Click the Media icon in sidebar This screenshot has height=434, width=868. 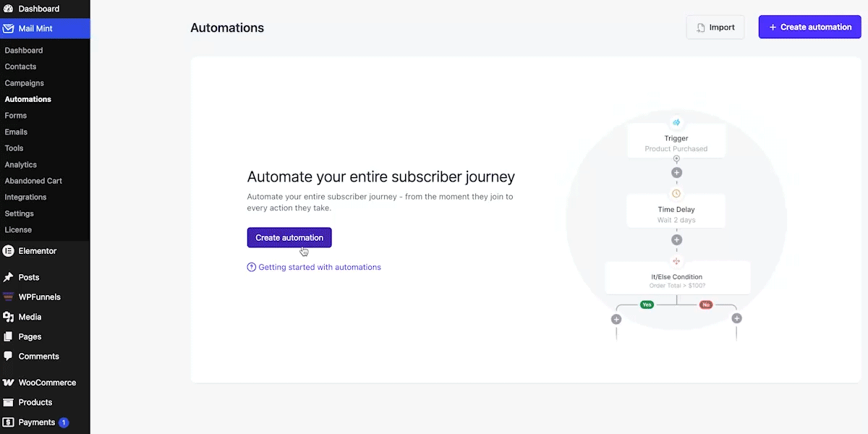[x=8, y=317]
